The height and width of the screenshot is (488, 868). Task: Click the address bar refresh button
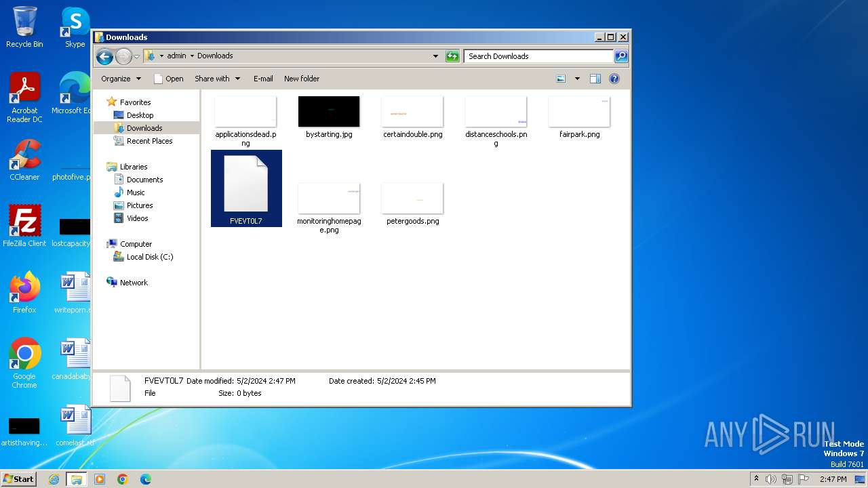tap(452, 56)
